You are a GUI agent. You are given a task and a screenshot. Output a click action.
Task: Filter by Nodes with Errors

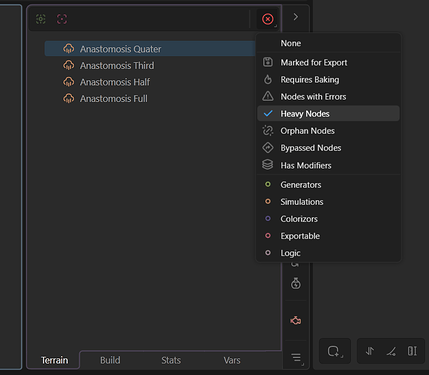tap(328, 97)
